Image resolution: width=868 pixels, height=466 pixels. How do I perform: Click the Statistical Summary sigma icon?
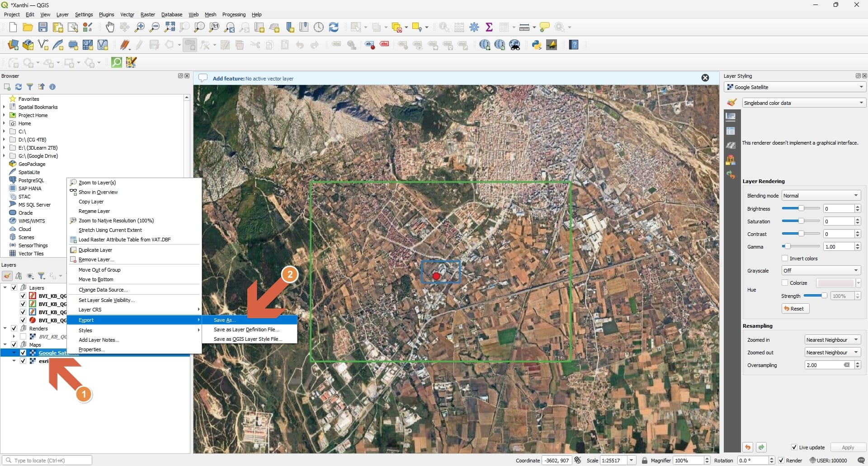pos(489,27)
